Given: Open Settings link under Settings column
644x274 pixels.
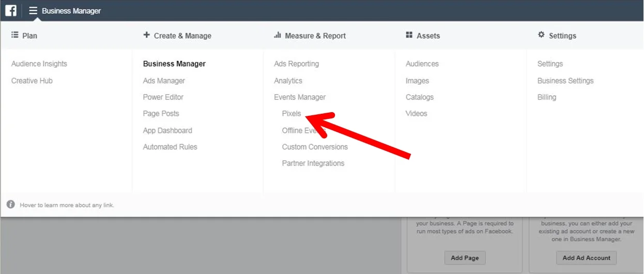Looking at the screenshot, I should point(550,64).
